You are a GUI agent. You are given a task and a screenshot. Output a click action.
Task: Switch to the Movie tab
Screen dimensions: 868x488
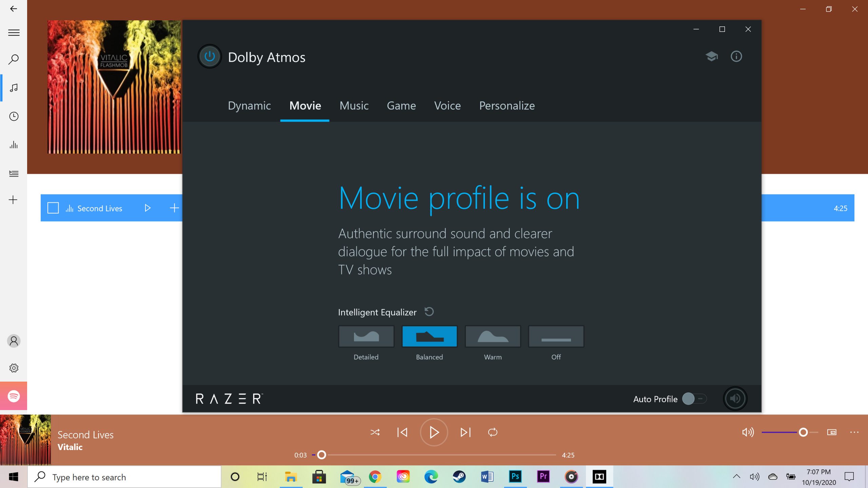point(305,106)
